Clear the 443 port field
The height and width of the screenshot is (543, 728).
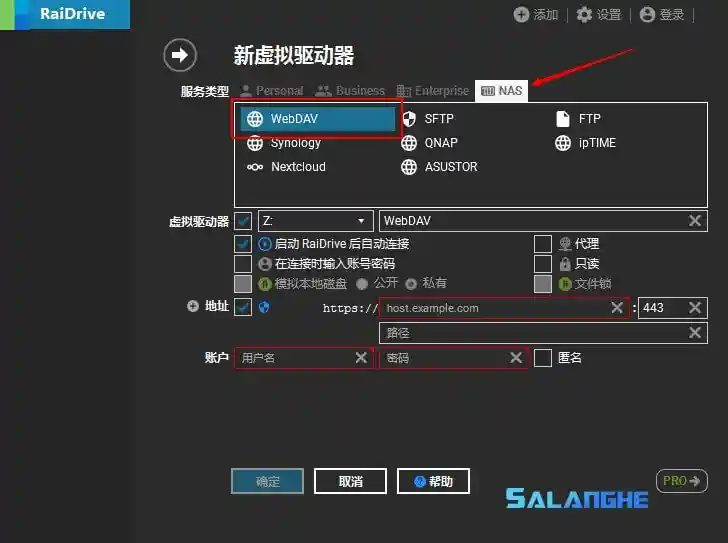[x=695, y=307]
